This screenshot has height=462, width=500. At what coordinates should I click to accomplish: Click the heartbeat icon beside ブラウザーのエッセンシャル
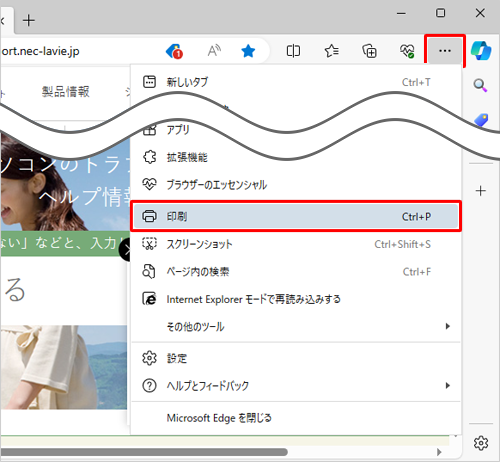click(149, 184)
